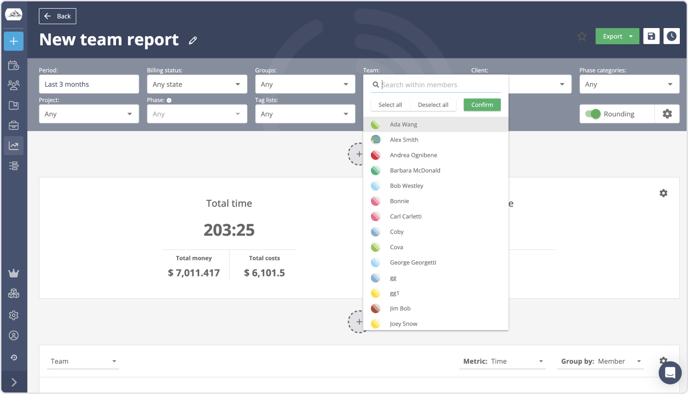
Task: Edit report title with pencil icon
Action: pyautogui.click(x=193, y=41)
